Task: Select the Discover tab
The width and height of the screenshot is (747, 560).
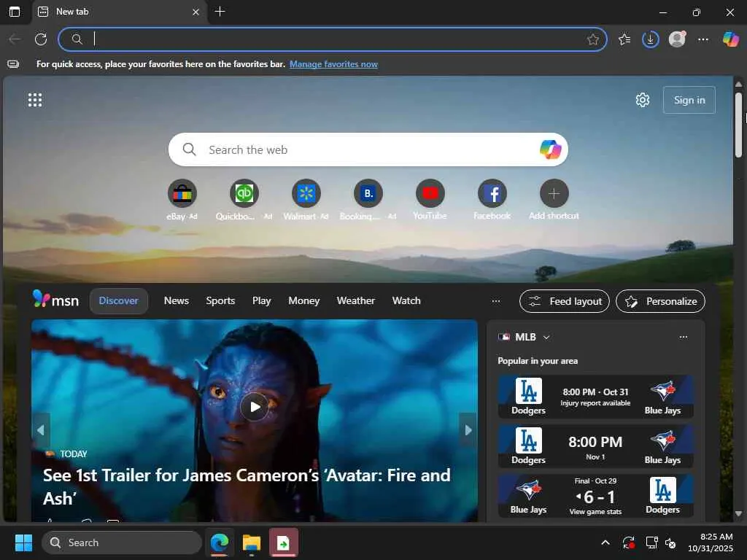Action: (119, 301)
